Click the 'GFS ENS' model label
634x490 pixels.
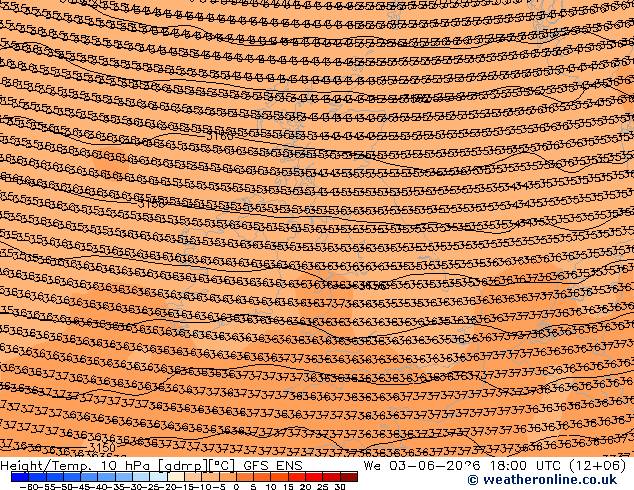[273, 466]
